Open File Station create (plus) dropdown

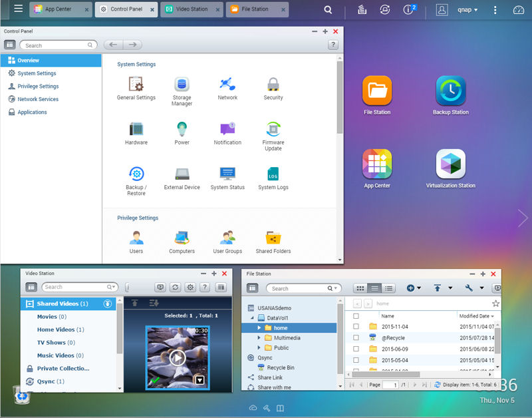[414, 288]
